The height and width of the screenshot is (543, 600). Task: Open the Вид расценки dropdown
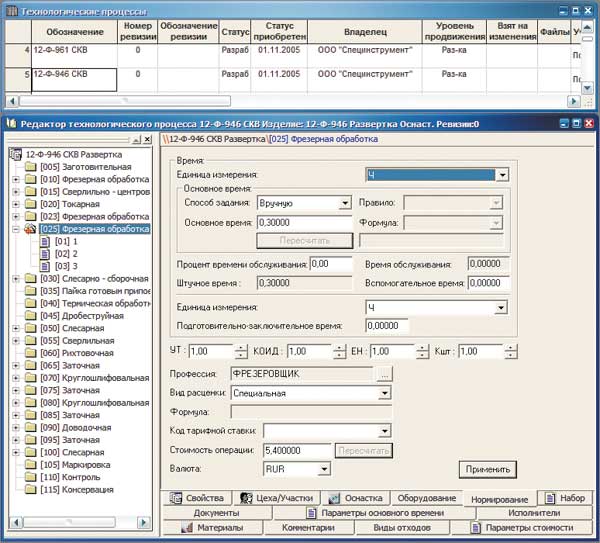pyautogui.click(x=385, y=393)
